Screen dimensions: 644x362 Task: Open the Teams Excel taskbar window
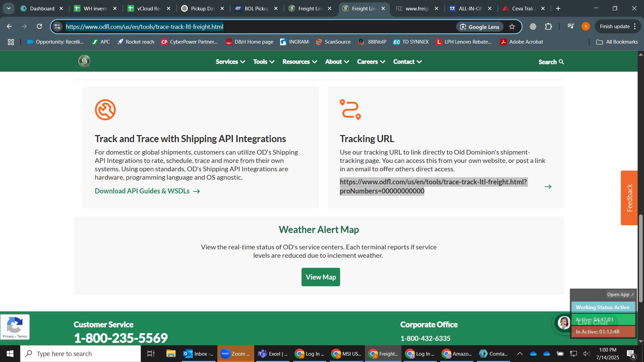273,354
